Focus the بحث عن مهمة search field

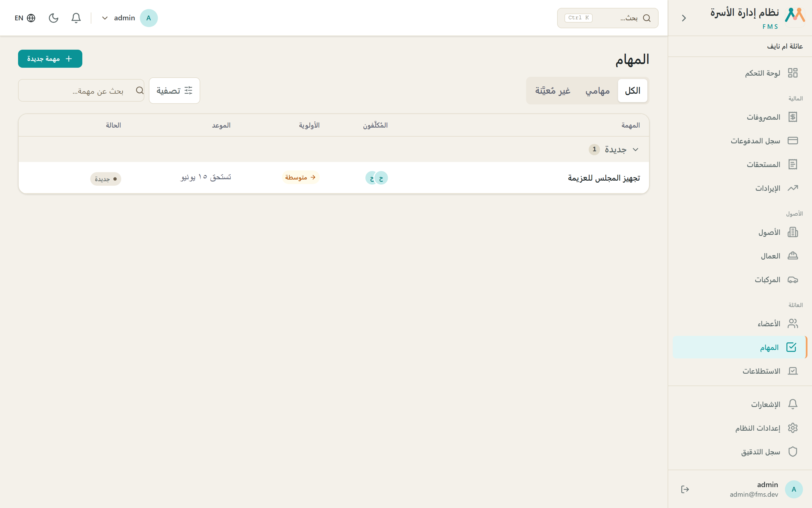click(x=81, y=90)
